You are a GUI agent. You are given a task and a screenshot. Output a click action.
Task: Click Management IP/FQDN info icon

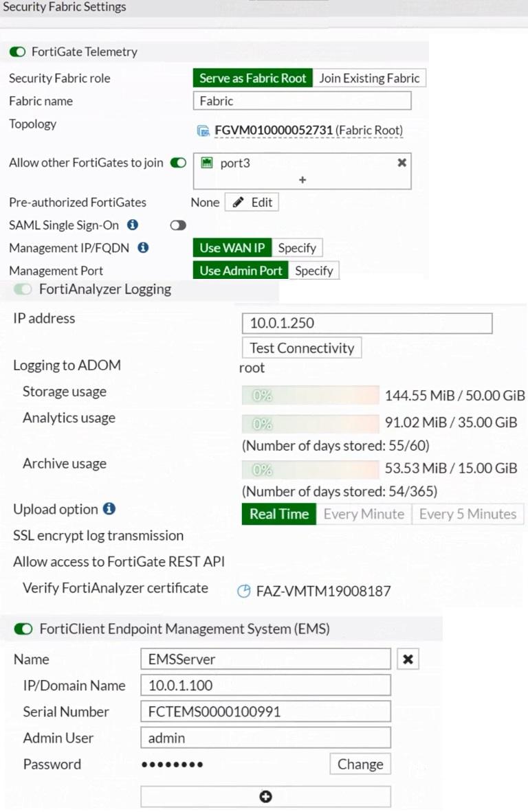pos(144,247)
